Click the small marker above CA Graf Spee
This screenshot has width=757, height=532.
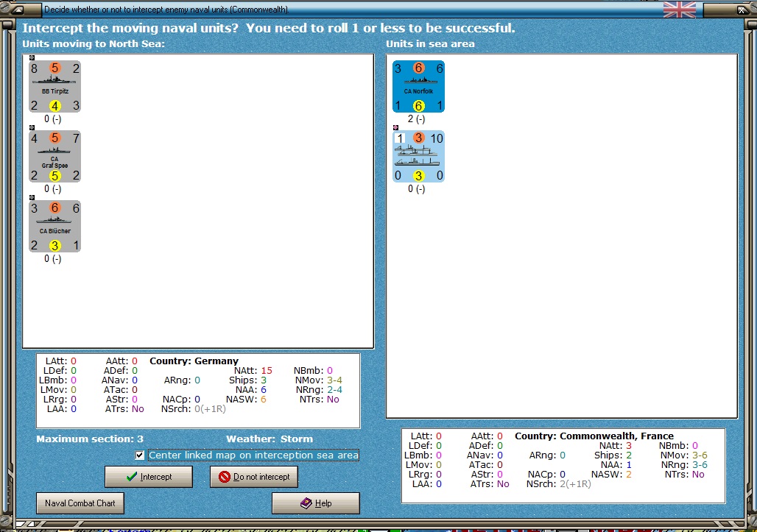click(x=32, y=128)
